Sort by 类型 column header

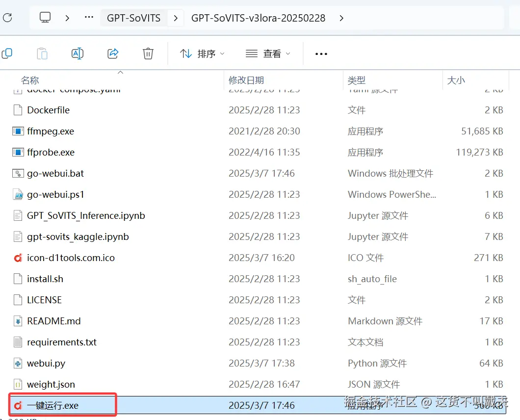click(x=357, y=80)
